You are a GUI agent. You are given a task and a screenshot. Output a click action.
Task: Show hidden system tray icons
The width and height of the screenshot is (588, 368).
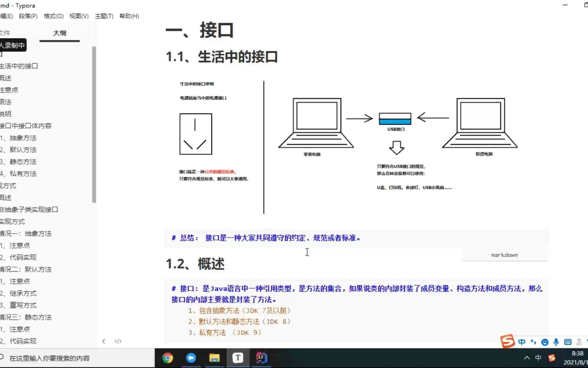[527, 358]
